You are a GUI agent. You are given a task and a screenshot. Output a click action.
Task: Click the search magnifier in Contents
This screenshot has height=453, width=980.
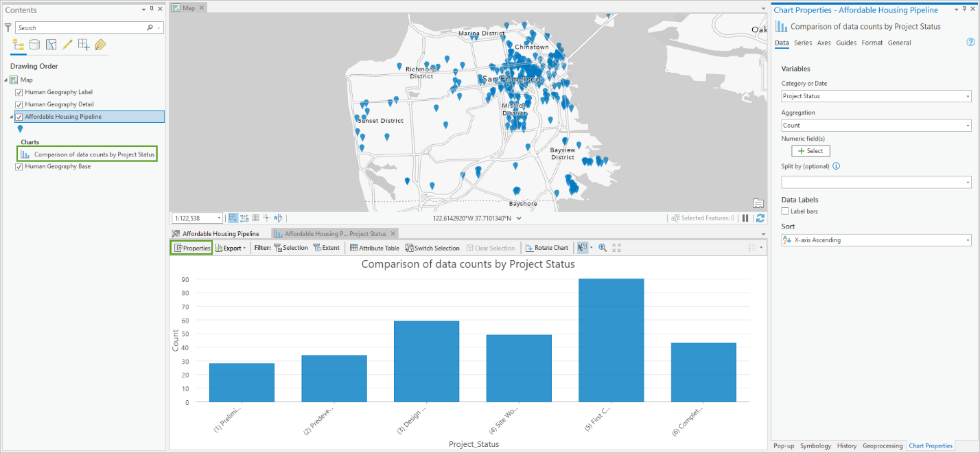pos(150,27)
